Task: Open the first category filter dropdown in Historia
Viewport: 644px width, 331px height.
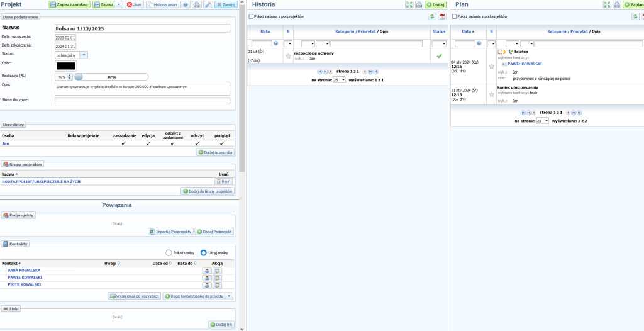Action: coord(308,43)
